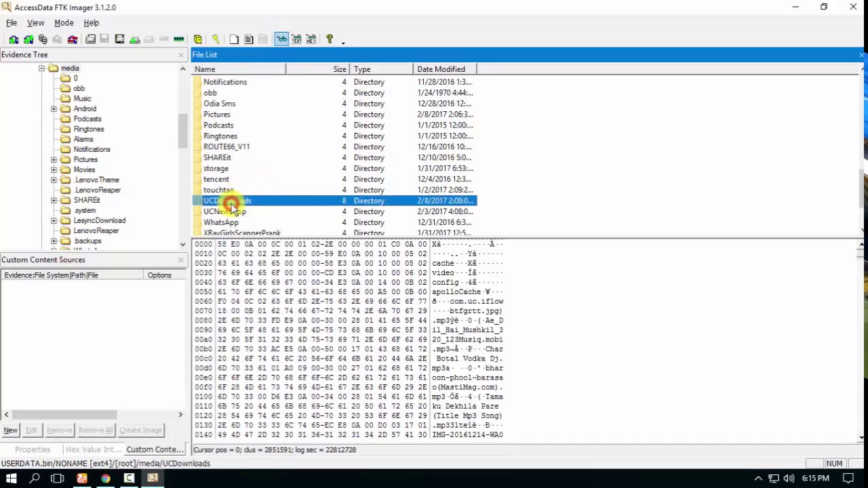Image resolution: width=868 pixels, height=488 pixels.
Task: Open Chrome from the taskbar
Action: (x=105, y=479)
